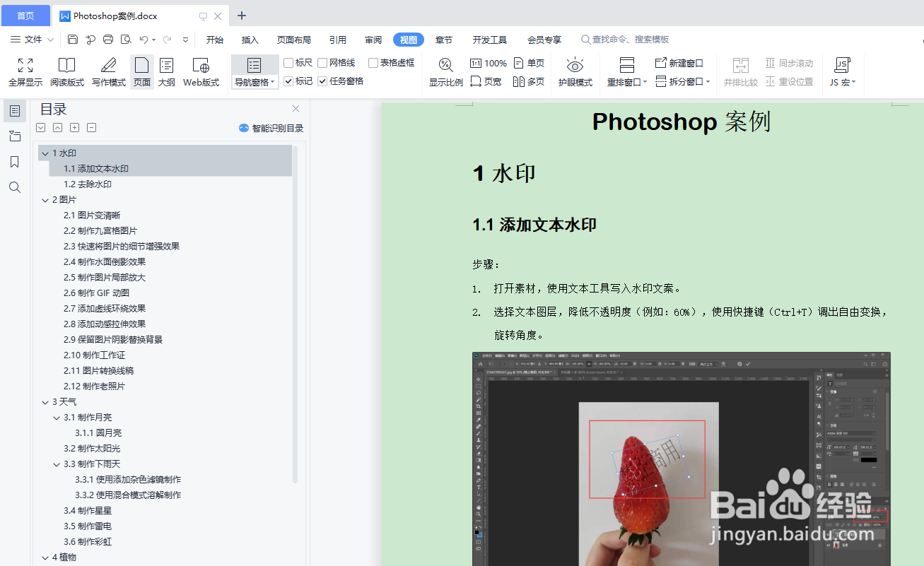Image resolution: width=924 pixels, height=566 pixels.
Task: Open 新建窗口 new window
Action: click(679, 63)
